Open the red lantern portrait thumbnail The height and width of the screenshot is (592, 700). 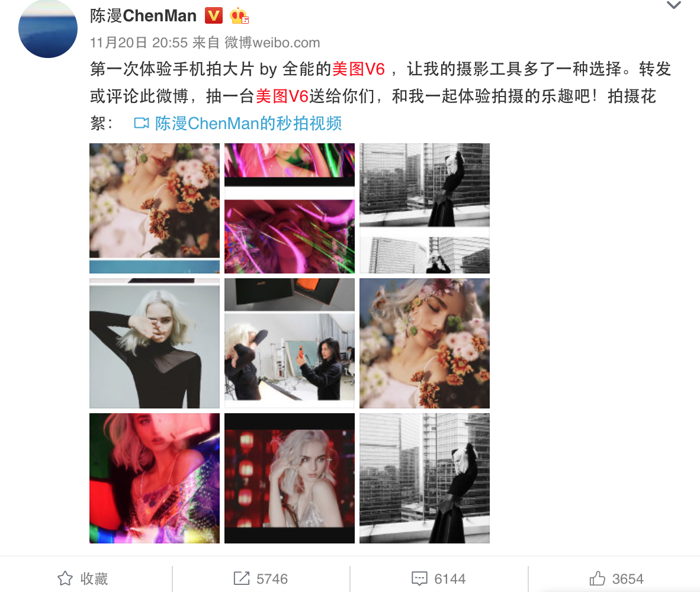click(289, 478)
